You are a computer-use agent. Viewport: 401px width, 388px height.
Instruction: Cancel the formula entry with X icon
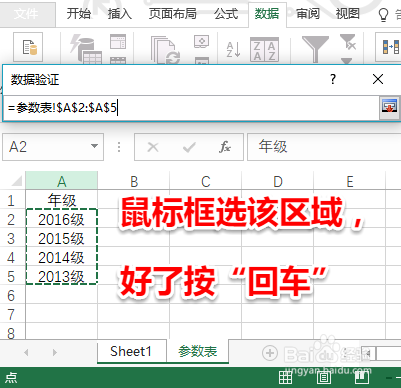[153, 147]
